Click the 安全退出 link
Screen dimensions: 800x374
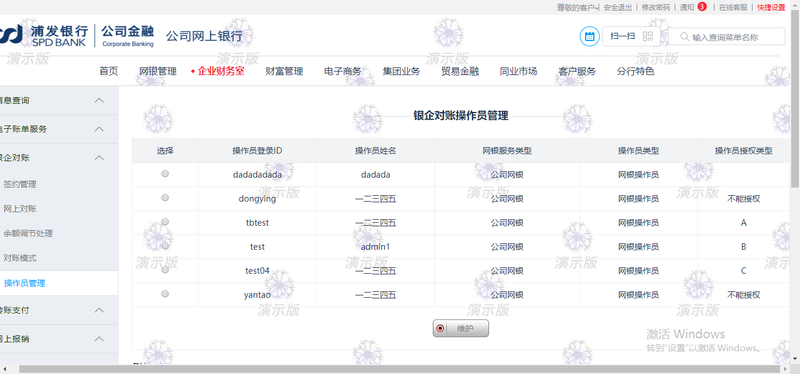pyautogui.click(x=617, y=7)
